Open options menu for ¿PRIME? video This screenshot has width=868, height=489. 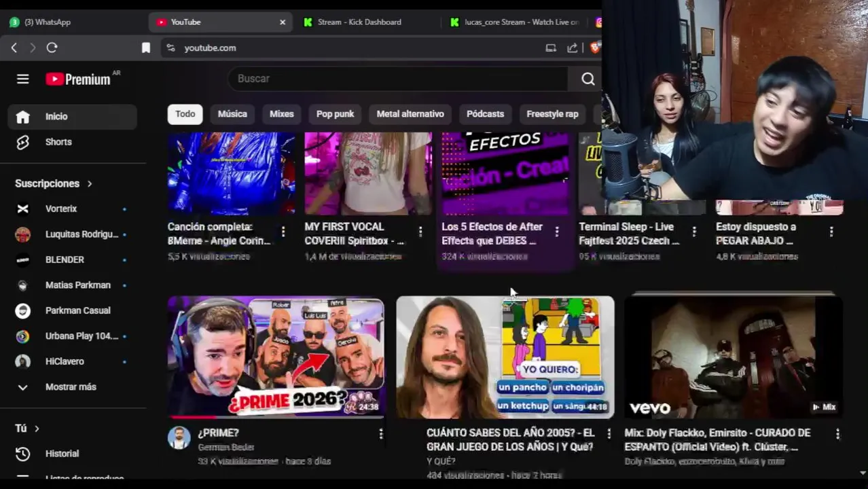[x=381, y=433]
